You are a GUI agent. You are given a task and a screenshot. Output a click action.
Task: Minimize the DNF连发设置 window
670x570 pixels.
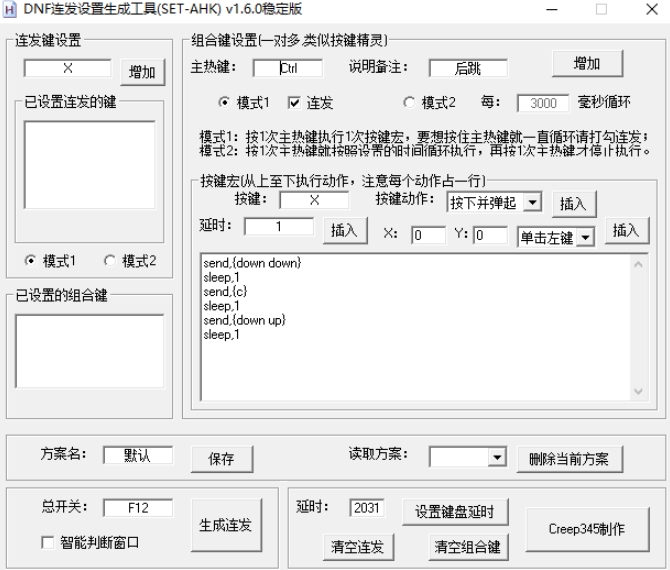click(552, 9)
